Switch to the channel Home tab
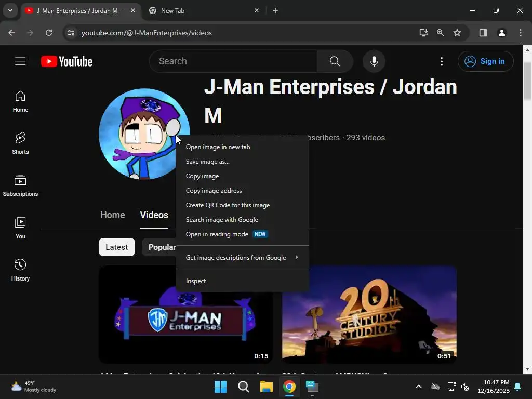The height and width of the screenshot is (399, 532). [112, 215]
